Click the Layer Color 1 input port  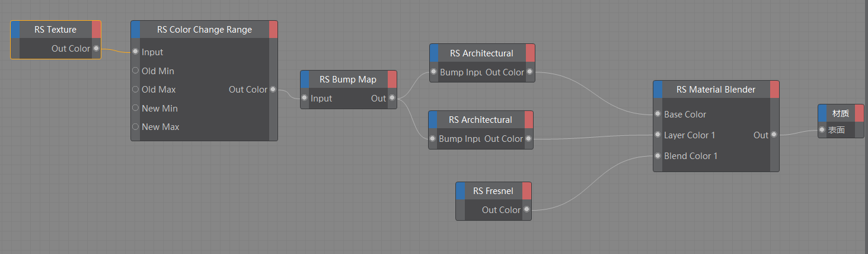[x=658, y=135]
